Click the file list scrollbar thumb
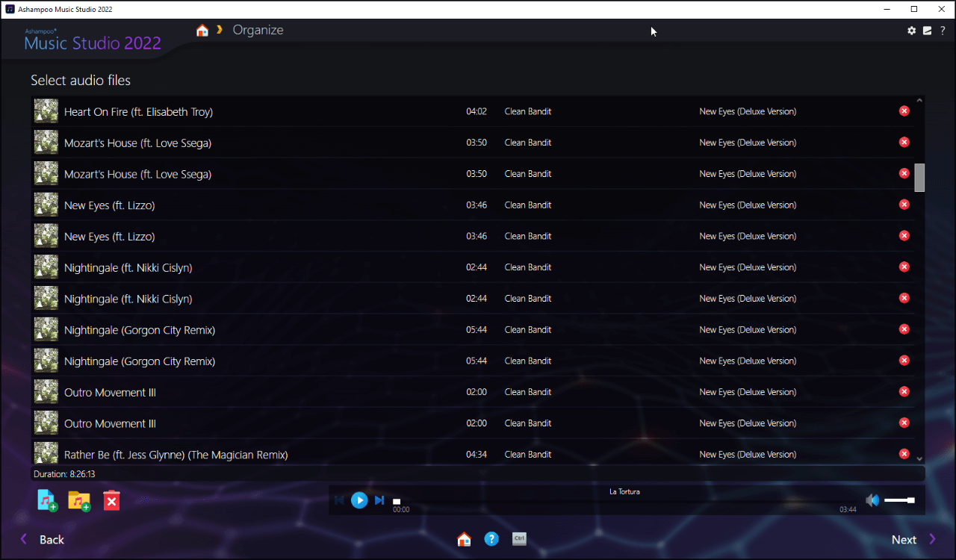The image size is (956, 560). click(919, 178)
